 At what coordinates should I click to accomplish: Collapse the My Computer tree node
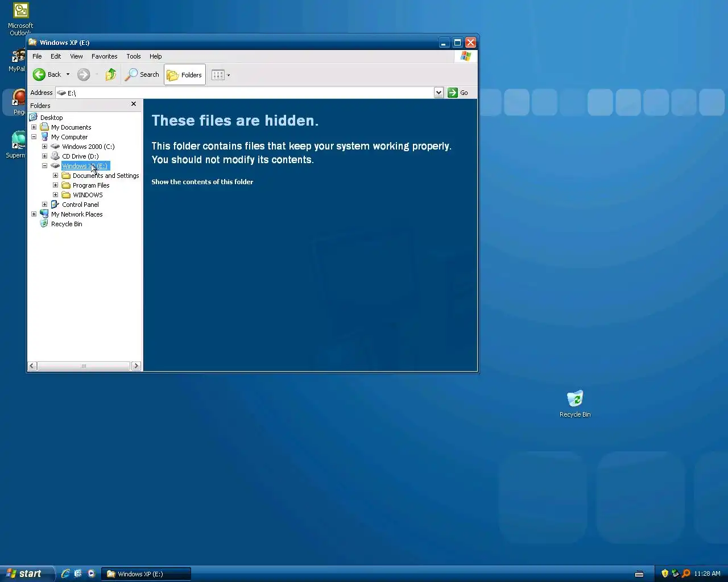(34, 137)
